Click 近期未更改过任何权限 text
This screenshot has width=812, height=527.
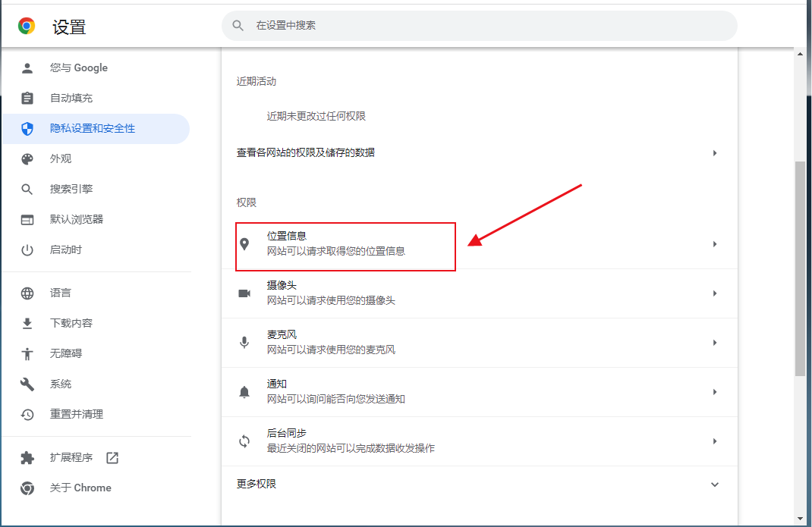tap(316, 116)
